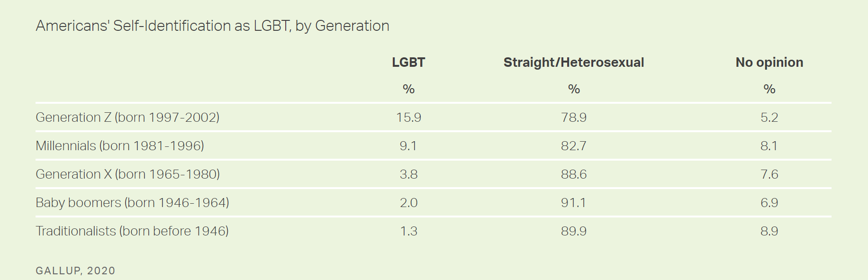Click the percent sign under LGBT header
The width and height of the screenshot is (868, 280).
click(x=408, y=89)
